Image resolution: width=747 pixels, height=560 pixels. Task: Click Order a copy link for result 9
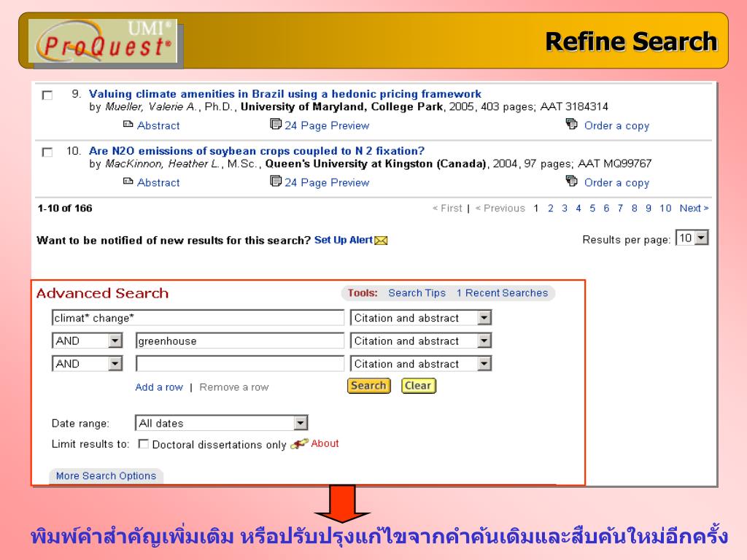click(617, 125)
